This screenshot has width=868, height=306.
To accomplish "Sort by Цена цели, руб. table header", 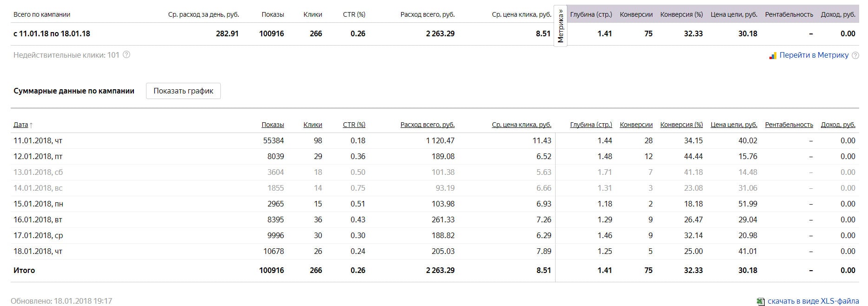I will point(734,125).
